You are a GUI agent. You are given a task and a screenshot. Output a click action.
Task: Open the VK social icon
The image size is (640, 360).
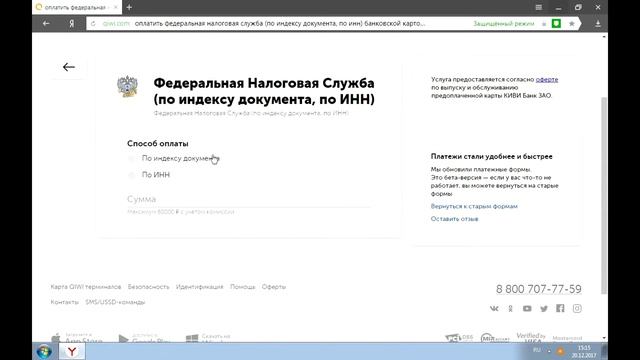pos(494,309)
